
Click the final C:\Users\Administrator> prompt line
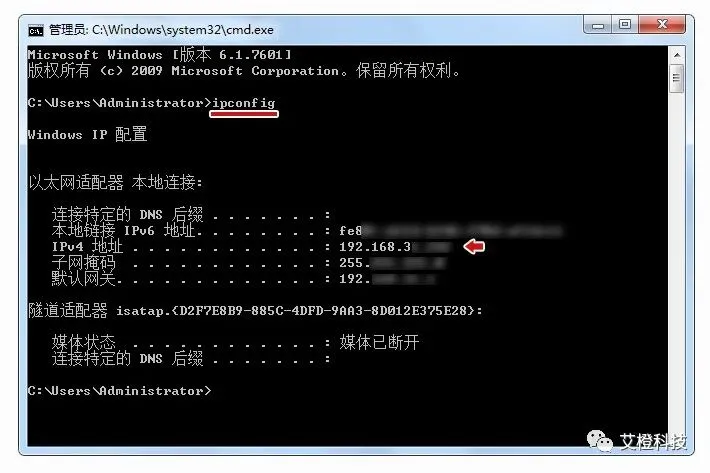click(x=120, y=391)
